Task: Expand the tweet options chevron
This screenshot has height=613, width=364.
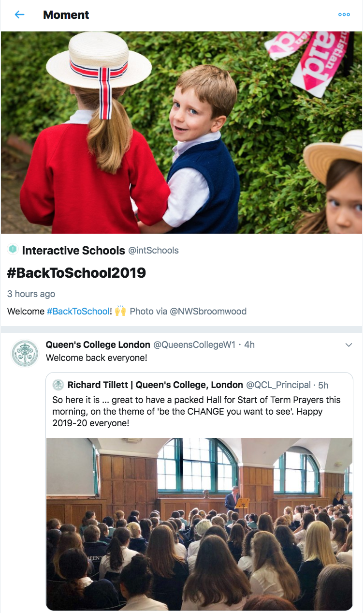Action: (x=349, y=345)
